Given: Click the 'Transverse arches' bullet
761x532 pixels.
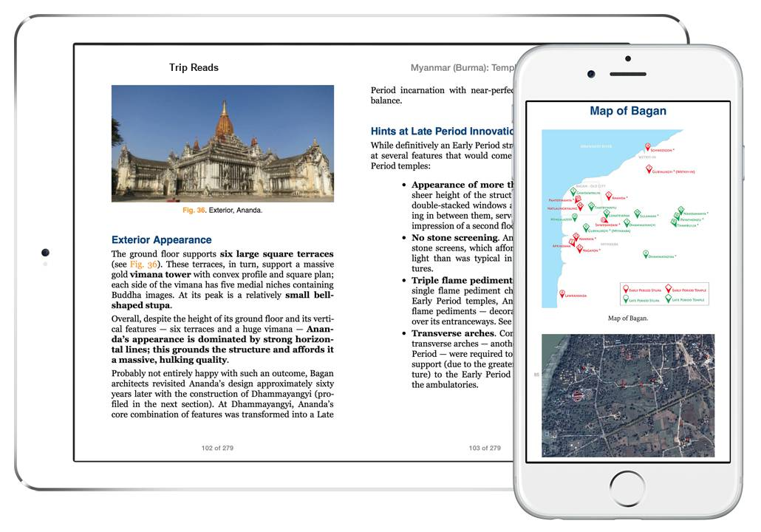Looking at the screenshot, I should click(x=453, y=333).
